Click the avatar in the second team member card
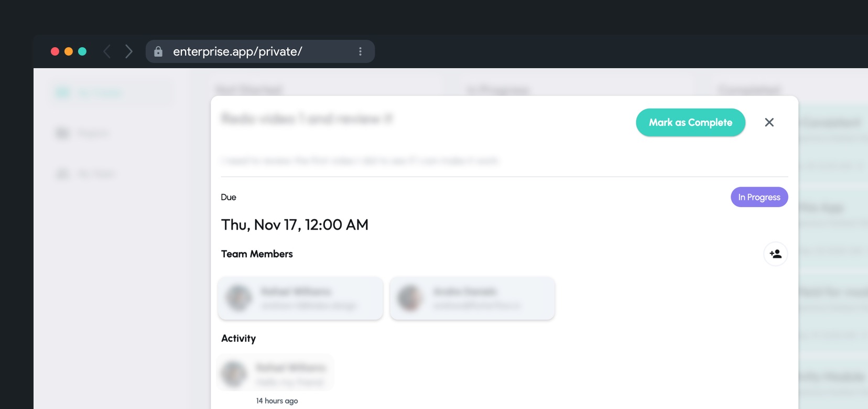 [410, 298]
